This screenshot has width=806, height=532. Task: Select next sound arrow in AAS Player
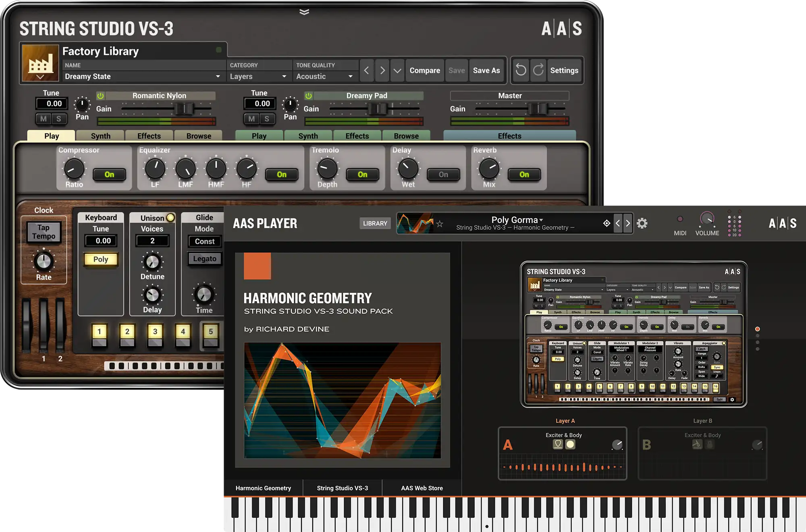(627, 223)
